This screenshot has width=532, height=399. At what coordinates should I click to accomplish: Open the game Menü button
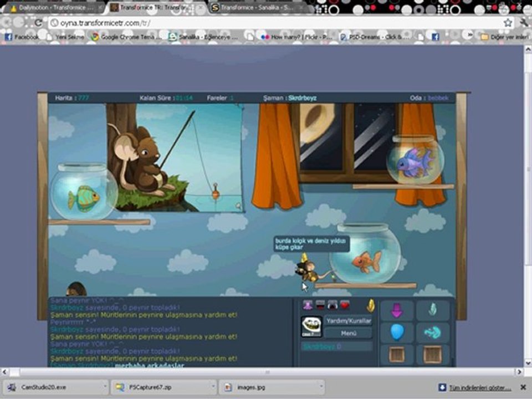click(x=349, y=333)
